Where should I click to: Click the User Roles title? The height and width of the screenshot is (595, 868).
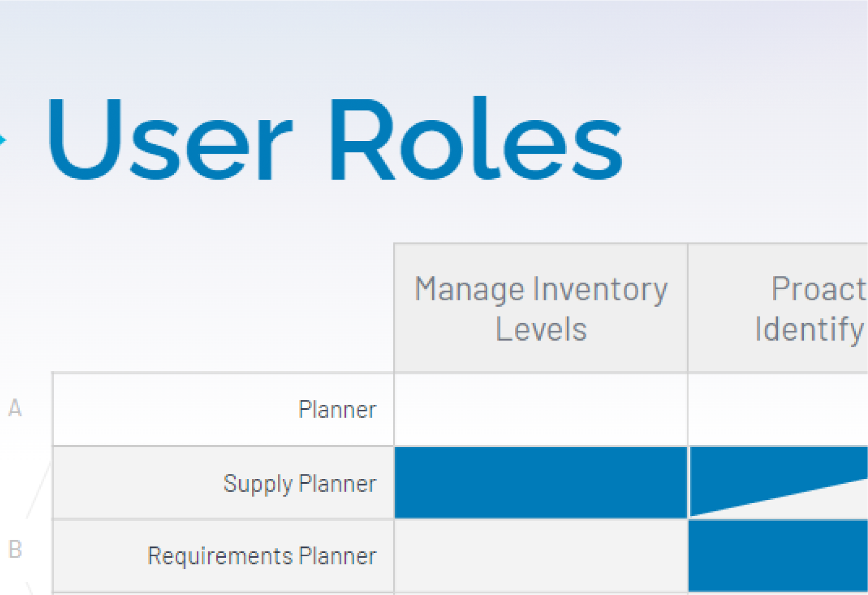point(336,139)
